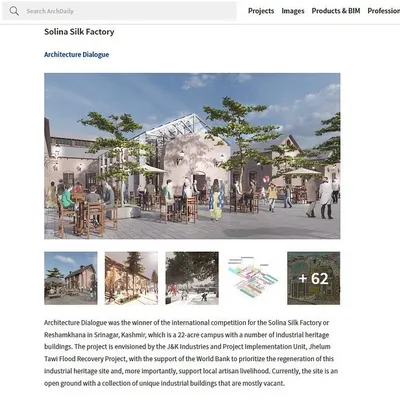The width and height of the screenshot is (400, 400).
Task: Open the shaded tree plaza thumbnail
Action: [x=192, y=278]
